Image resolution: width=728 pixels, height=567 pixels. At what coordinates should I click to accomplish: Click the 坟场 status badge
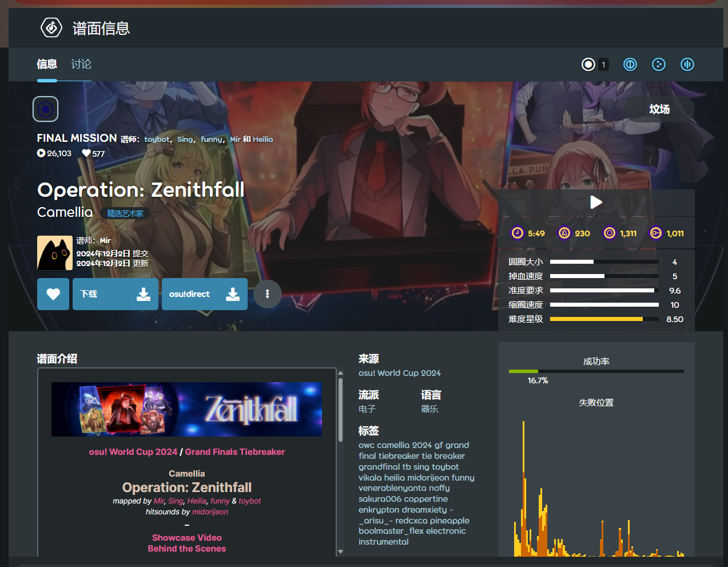click(659, 109)
